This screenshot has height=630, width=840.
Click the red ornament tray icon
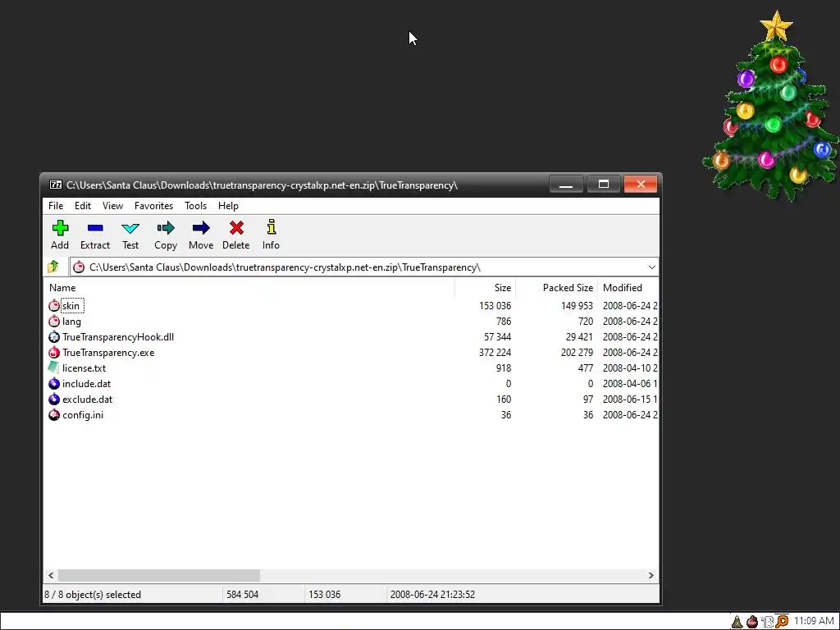pyautogui.click(x=752, y=622)
